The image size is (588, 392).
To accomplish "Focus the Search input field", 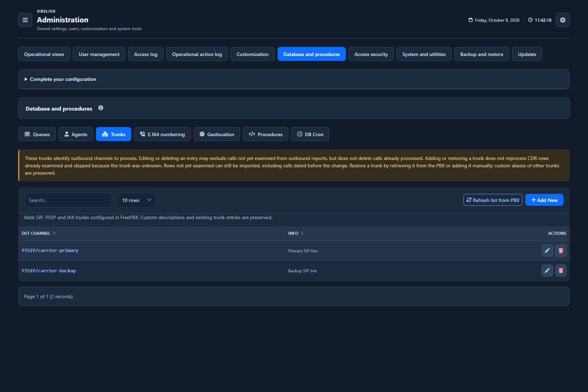I will point(68,200).
